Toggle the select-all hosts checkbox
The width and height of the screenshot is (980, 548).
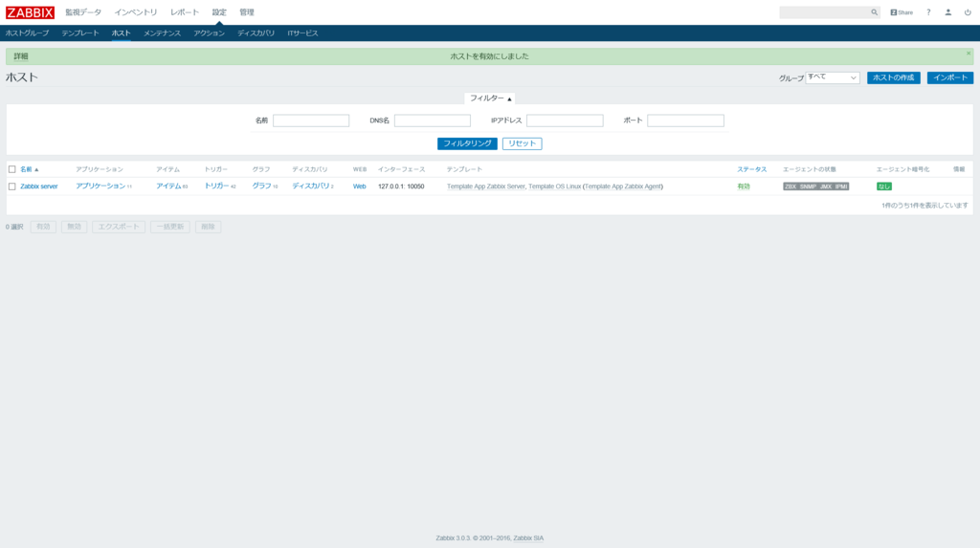pos(11,169)
